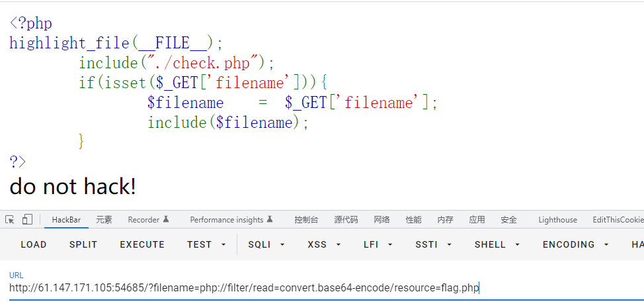The image size is (644, 302).
Task: Switch to the 元素 tab
Action: coord(104,220)
